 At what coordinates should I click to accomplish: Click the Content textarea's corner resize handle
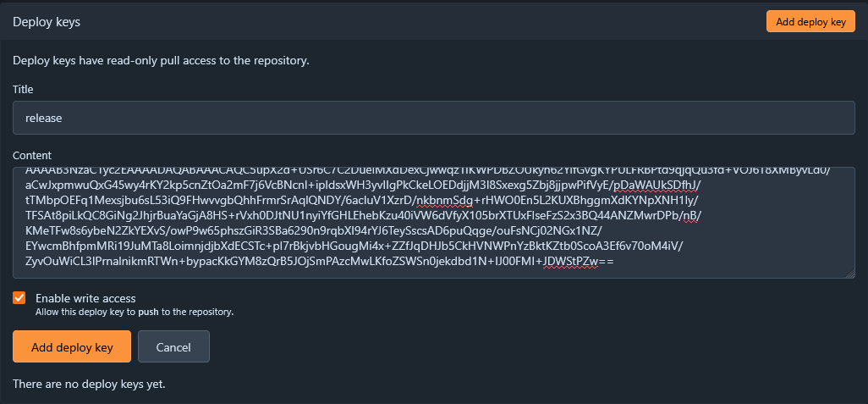(x=851, y=274)
